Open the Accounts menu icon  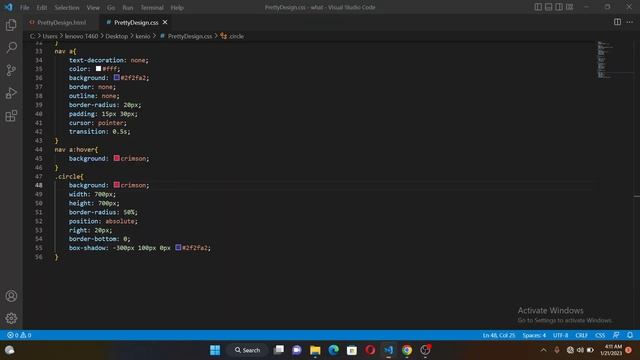pyautogui.click(x=11, y=296)
